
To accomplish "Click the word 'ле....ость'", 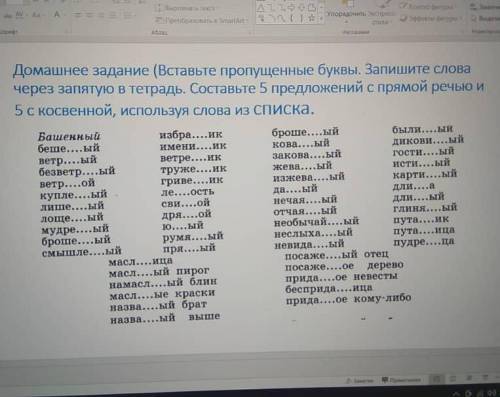I will click(x=188, y=192).
